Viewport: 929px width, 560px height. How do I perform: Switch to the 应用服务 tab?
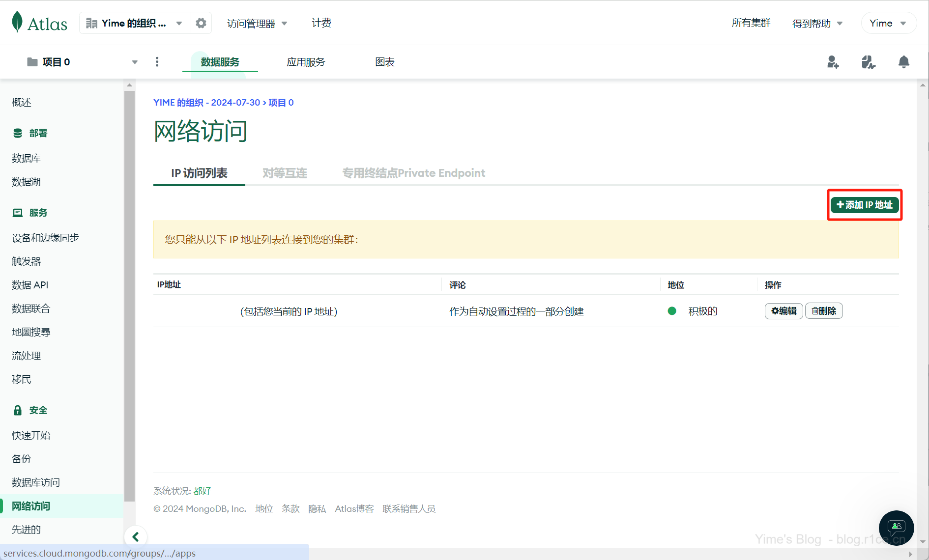306,62
